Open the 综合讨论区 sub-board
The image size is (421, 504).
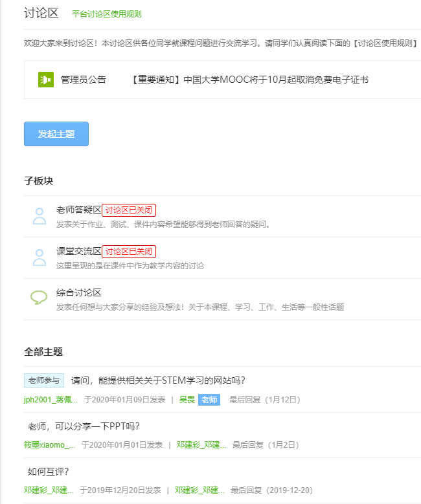pos(79,292)
